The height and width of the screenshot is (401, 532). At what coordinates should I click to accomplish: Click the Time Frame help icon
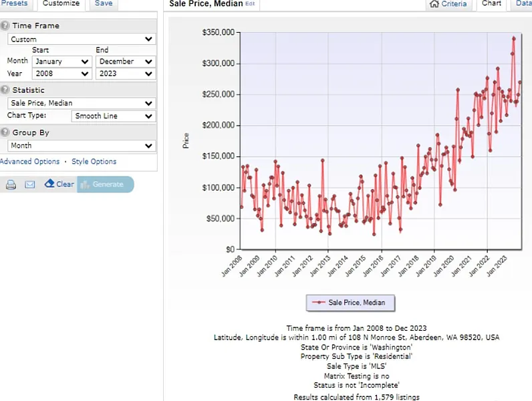point(5,25)
